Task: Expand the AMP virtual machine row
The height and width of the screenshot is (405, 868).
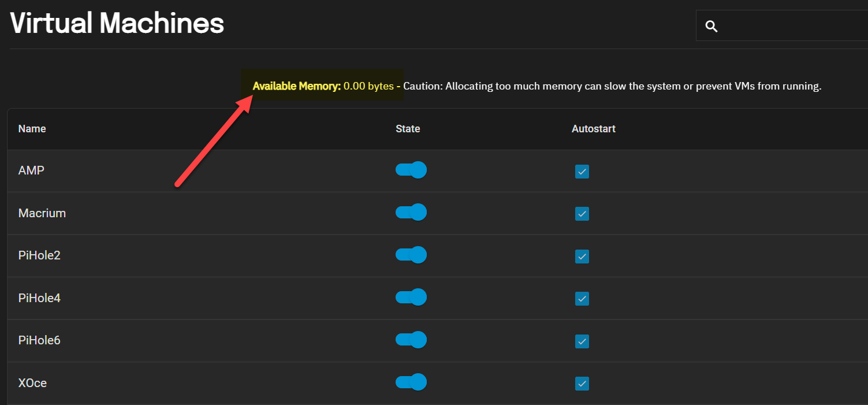Action: 437,171
